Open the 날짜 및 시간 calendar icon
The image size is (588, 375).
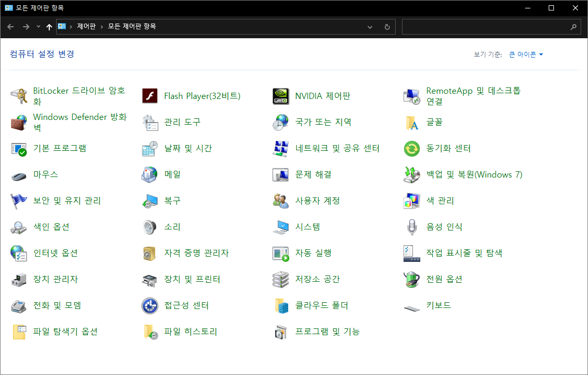150,148
